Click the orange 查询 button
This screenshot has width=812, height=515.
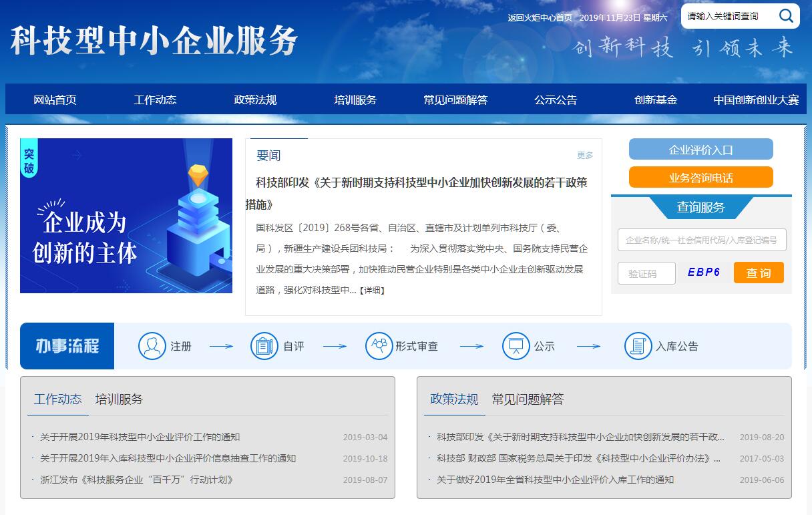(x=759, y=273)
